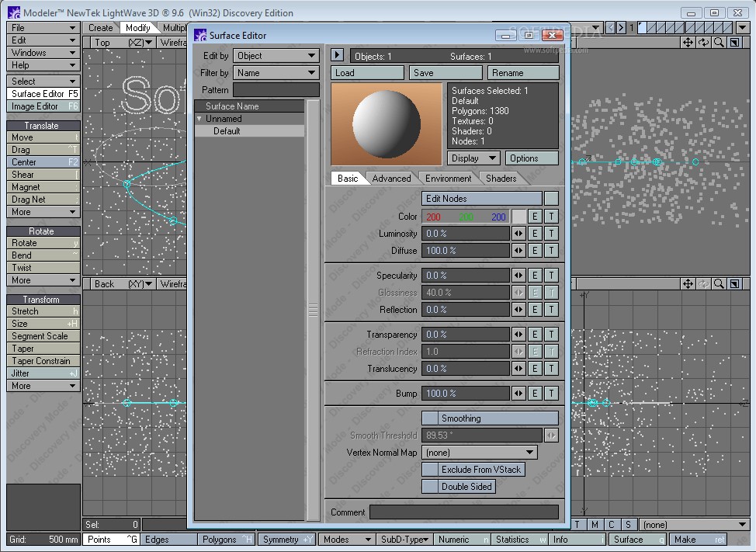Image resolution: width=756 pixels, height=552 pixels.
Task: Toggle Exclude From VStack
Action: [473, 469]
